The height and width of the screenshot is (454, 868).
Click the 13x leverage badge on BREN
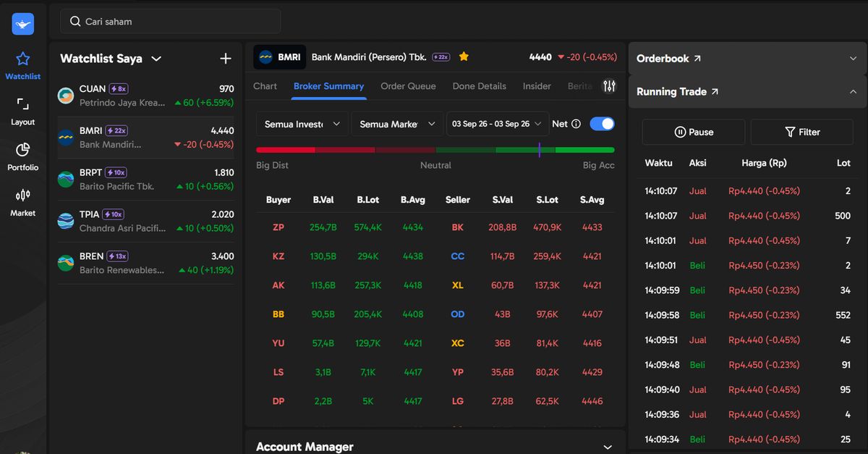[117, 256]
